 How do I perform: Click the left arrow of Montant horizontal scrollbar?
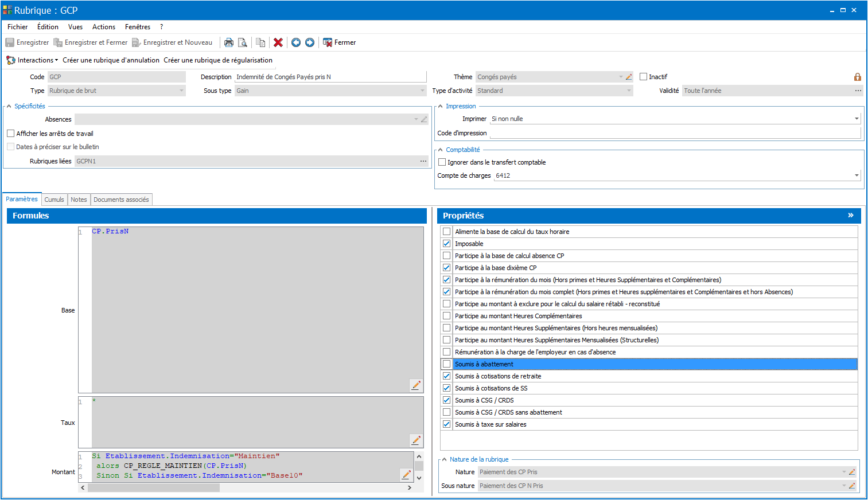point(83,487)
